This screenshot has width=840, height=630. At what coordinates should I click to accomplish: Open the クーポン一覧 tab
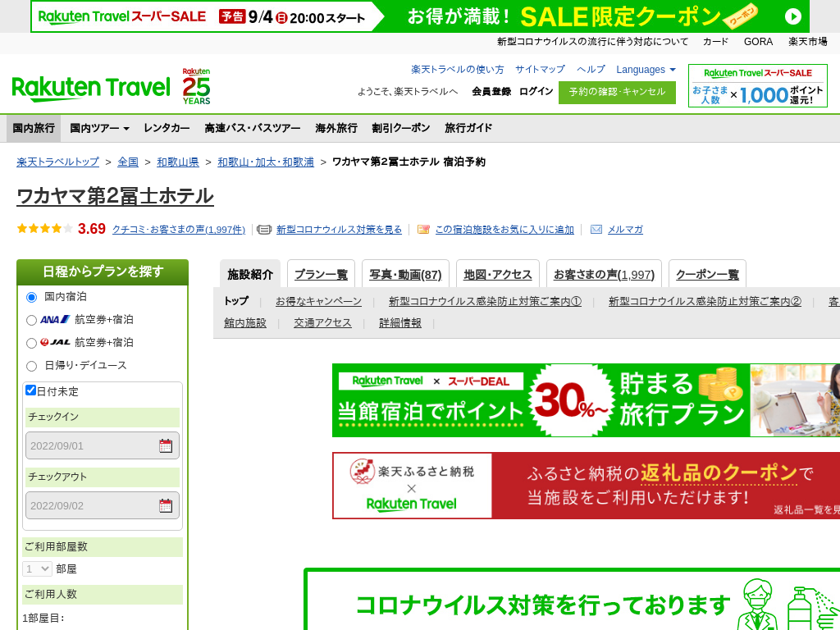(x=707, y=274)
